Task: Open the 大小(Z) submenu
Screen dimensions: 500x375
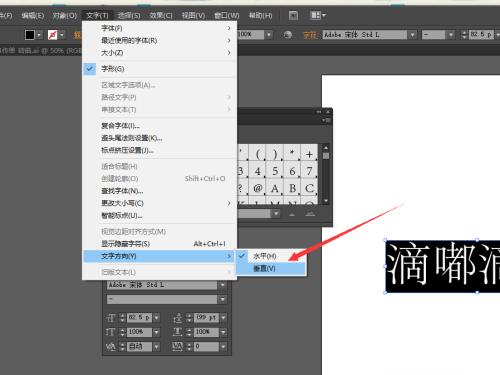Action: click(x=159, y=53)
